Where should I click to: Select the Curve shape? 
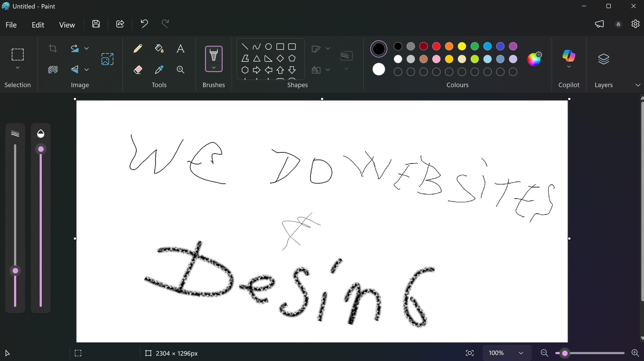click(257, 47)
